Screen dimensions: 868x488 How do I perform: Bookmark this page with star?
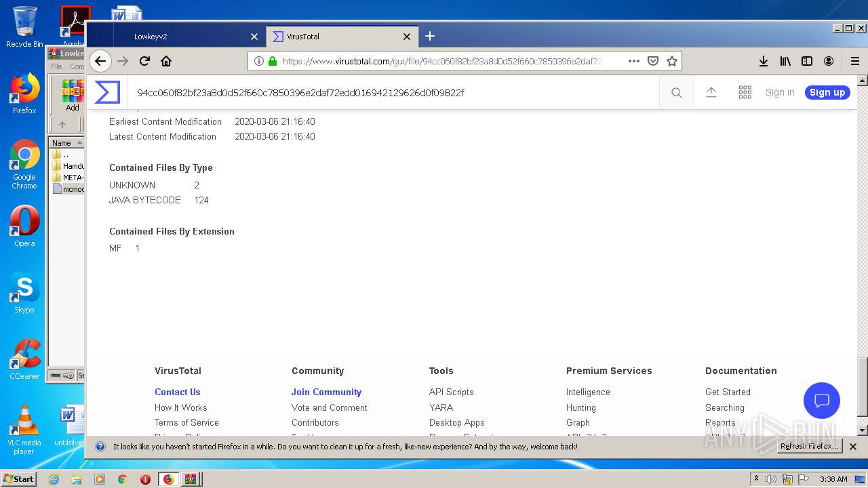(x=672, y=61)
